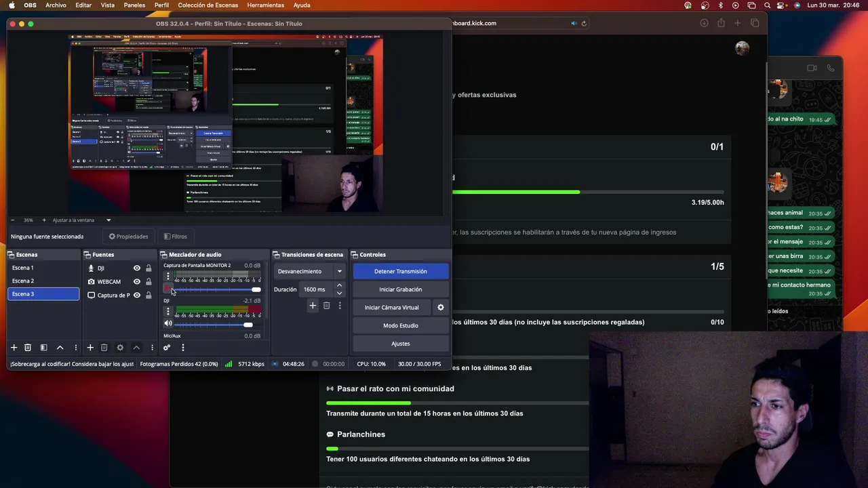Open Spotlight search in the menu bar
Screen dimensions: 868x488
click(767, 5)
